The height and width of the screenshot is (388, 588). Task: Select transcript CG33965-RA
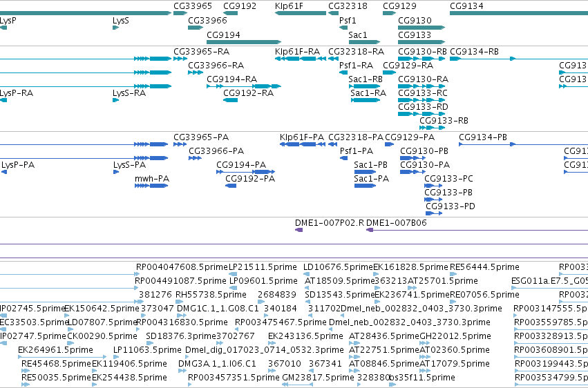(x=201, y=51)
